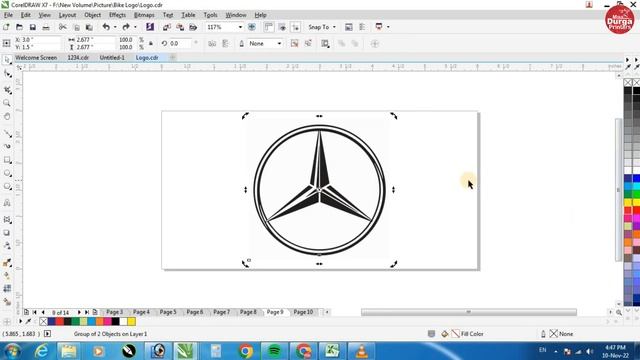This screenshot has width=640, height=360.
Task: Open the zoom level 117% dropdown
Action: pyautogui.click(x=240, y=27)
